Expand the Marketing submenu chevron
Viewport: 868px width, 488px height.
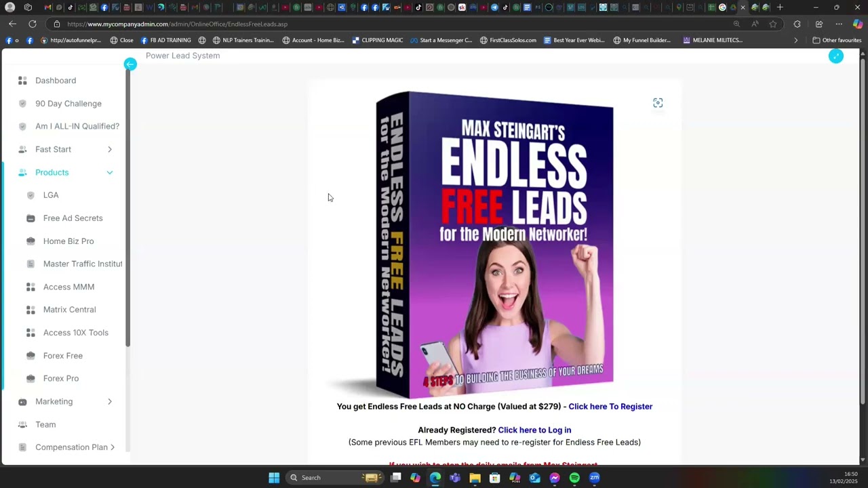click(110, 402)
